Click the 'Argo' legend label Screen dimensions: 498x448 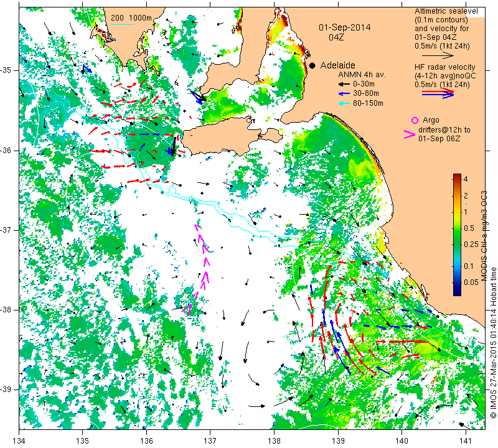point(431,120)
